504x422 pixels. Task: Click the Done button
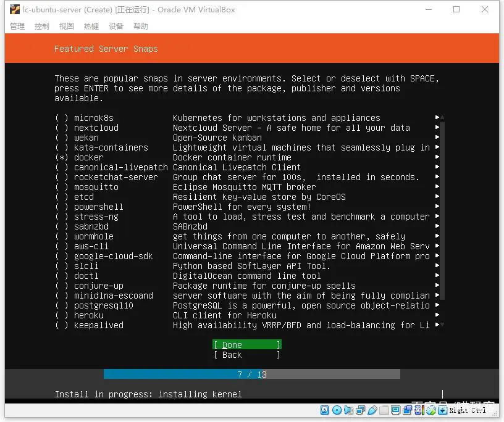pos(247,345)
